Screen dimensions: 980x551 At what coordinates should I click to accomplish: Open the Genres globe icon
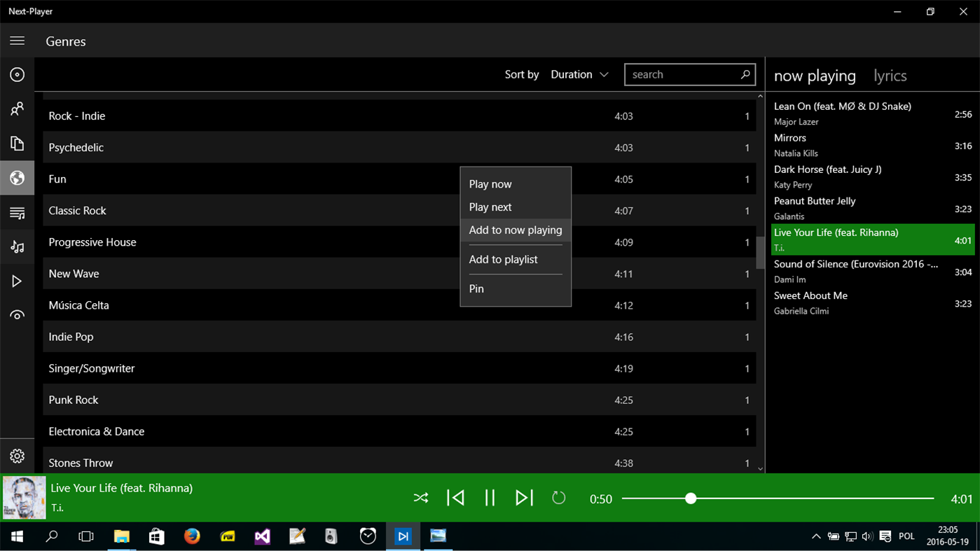click(18, 178)
